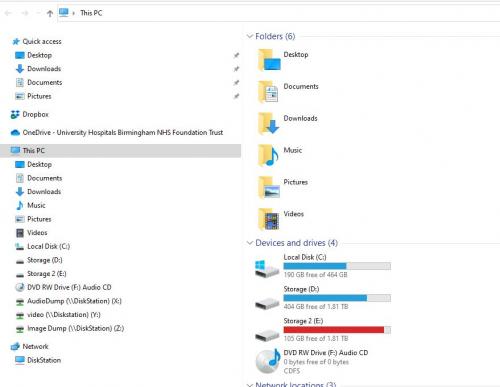
Task: Open the Music folder icon in Folders
Action: 268,155
